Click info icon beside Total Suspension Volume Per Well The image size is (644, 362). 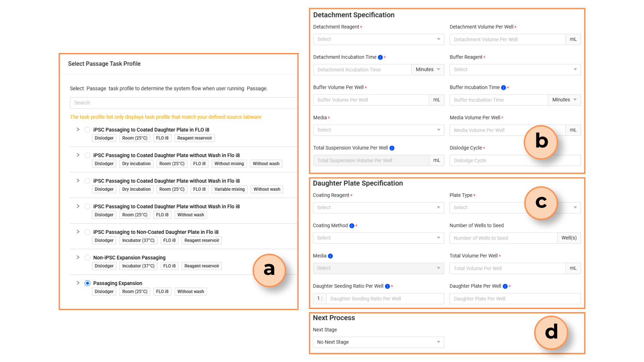(392, 148)
